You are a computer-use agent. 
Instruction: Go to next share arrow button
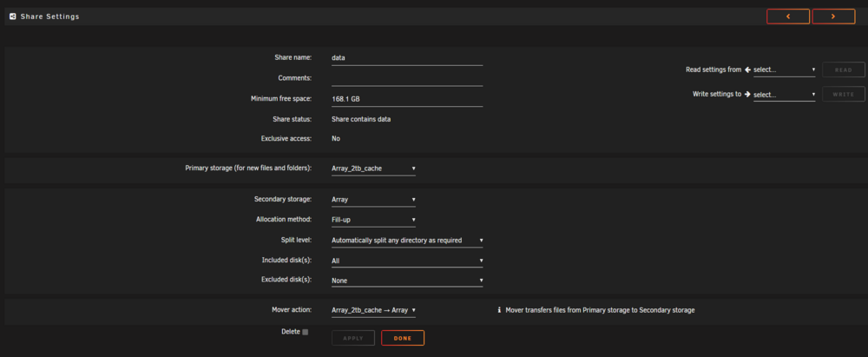click(x=833, y=17)
